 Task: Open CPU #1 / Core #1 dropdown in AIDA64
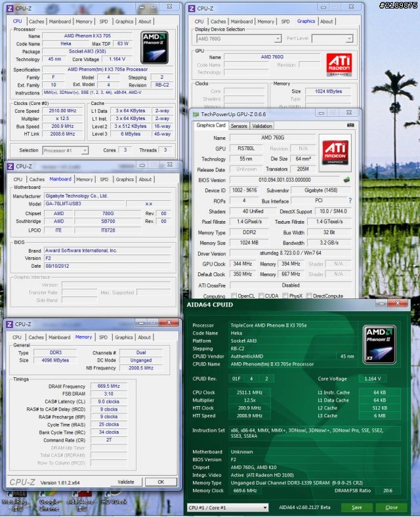227,507
